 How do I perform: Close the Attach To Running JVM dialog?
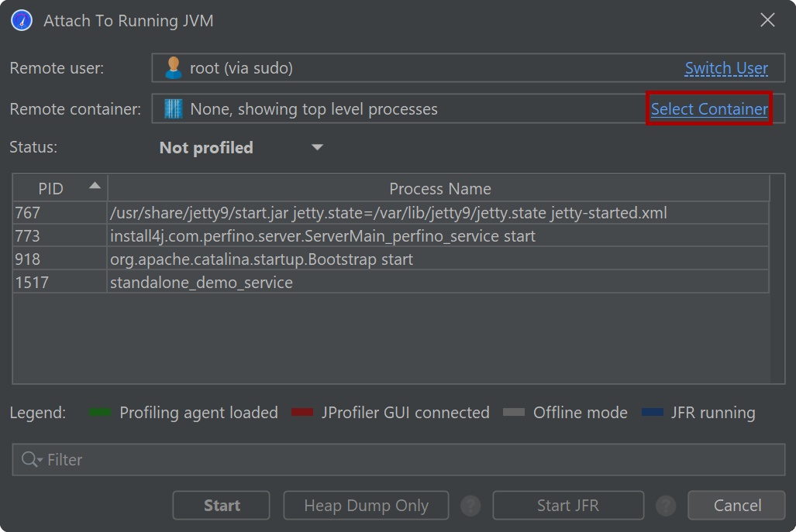click(x=767, y=20)
